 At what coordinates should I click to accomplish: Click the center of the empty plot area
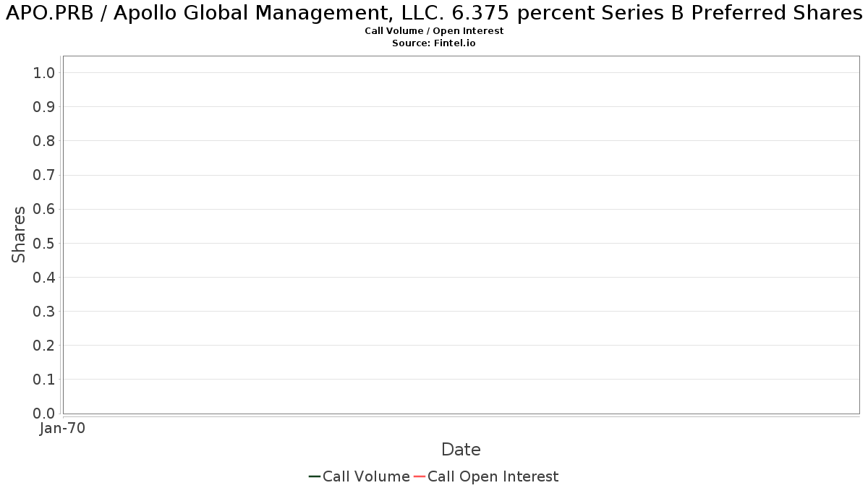click(461, 234)
